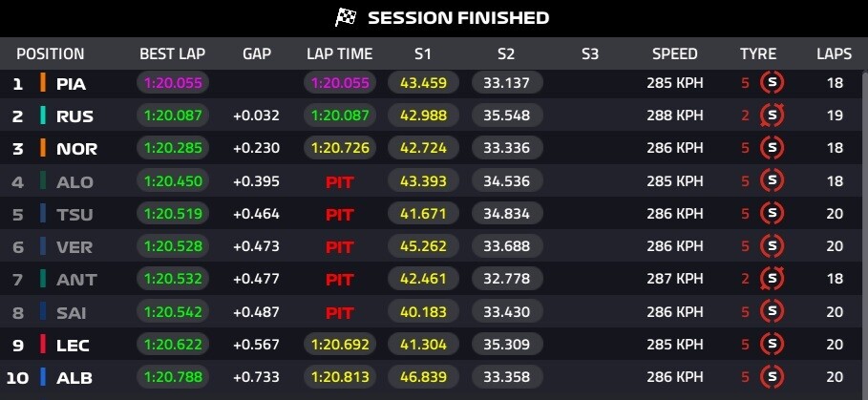The height and width of the screenshot is (400, 868).
Task: Click the soft tyre icon for PIA
Action: (x=772, y=83)
